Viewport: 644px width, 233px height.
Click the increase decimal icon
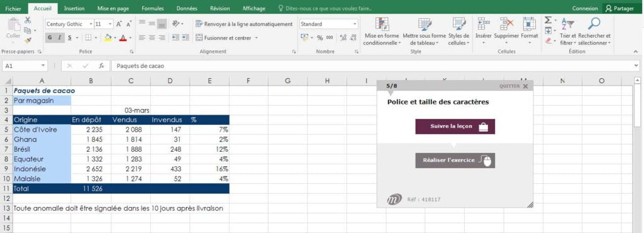point(343,37)
